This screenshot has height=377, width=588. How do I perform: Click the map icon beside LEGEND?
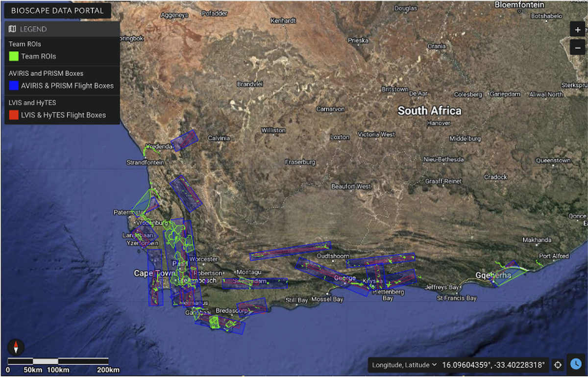pos(12,29)
